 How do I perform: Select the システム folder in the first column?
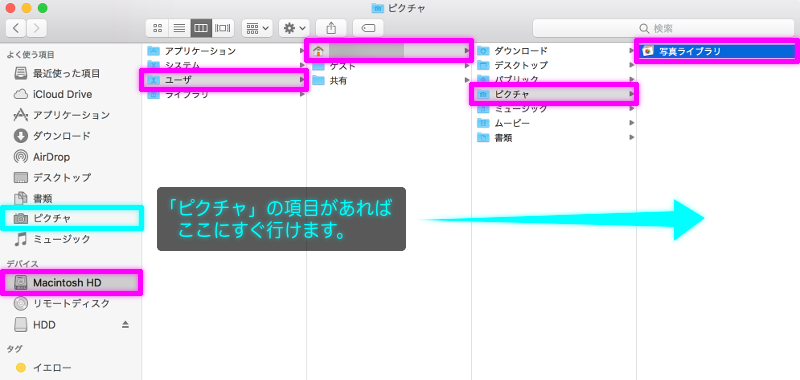[x=224, y=65]
